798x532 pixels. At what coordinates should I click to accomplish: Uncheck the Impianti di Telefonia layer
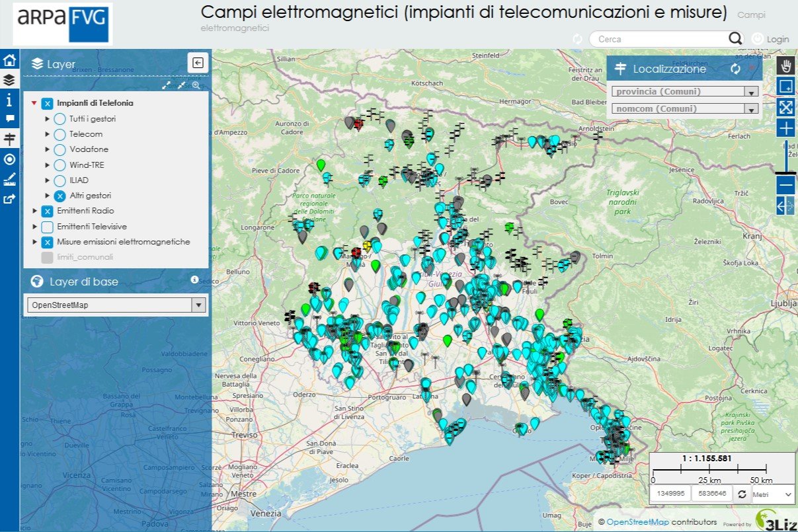click(47, 103)
